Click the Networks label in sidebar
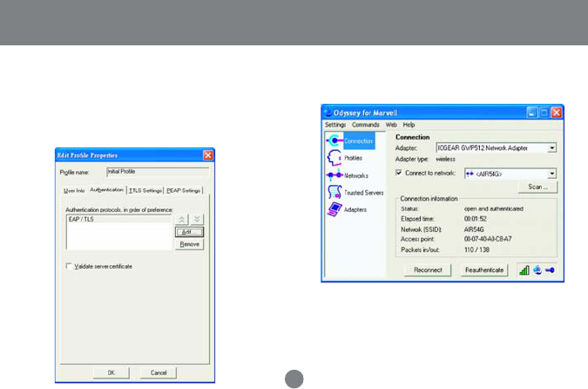 [x=356, y=175]
